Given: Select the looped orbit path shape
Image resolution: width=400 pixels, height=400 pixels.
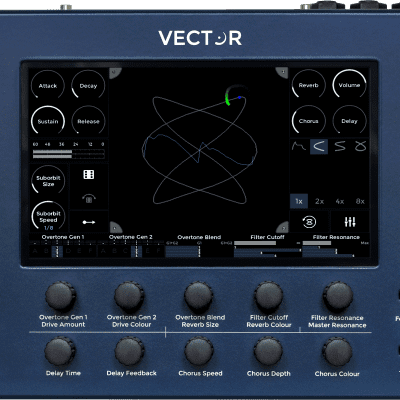Looking at the screenshot, I should [360, 146].
